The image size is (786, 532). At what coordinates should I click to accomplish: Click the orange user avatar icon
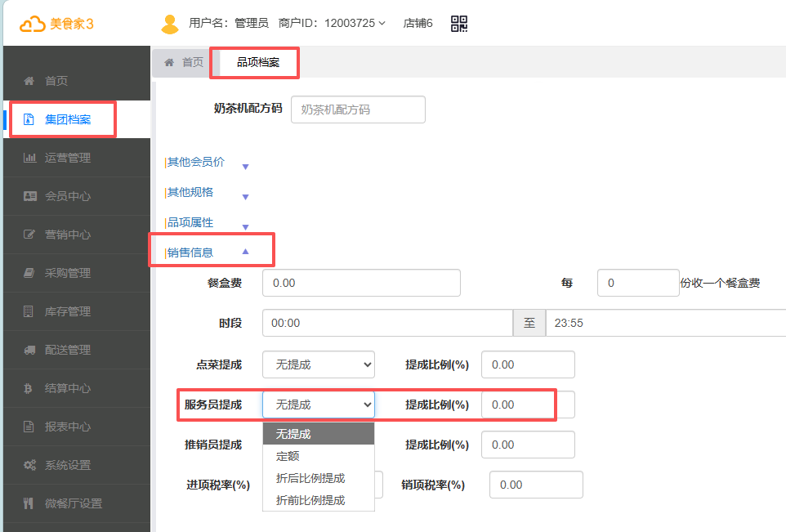(x=170, y=24)
